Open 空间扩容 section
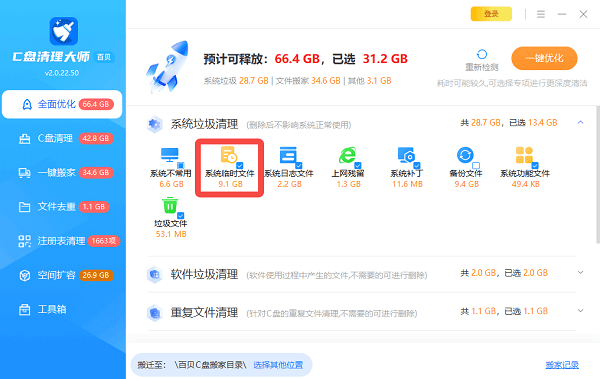The width and height of the screenshot is (600, 379). (62, 275)
